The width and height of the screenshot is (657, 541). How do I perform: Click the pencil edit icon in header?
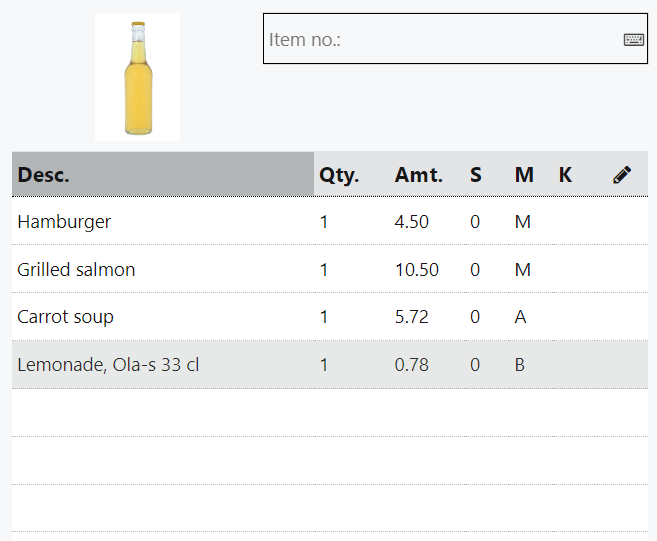tap(622, 175)
